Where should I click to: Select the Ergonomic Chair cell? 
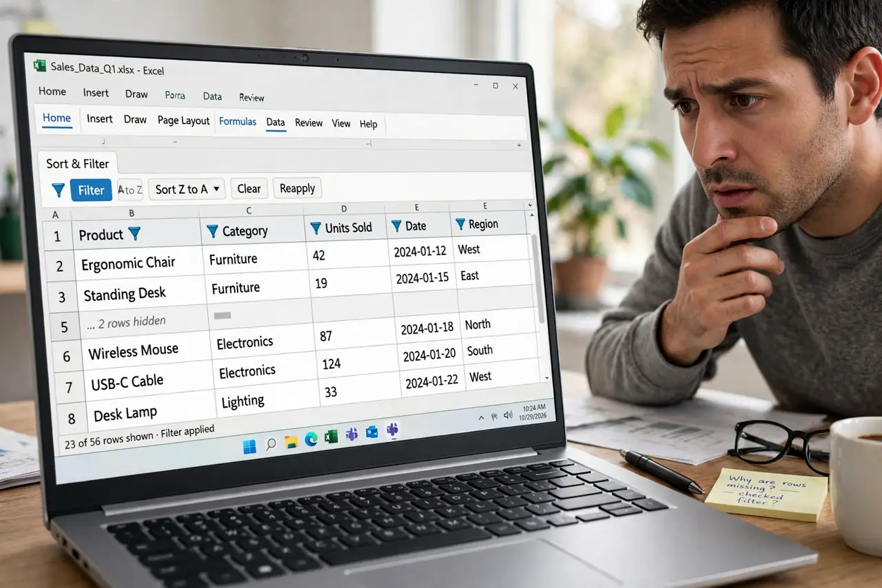(138, 263)
